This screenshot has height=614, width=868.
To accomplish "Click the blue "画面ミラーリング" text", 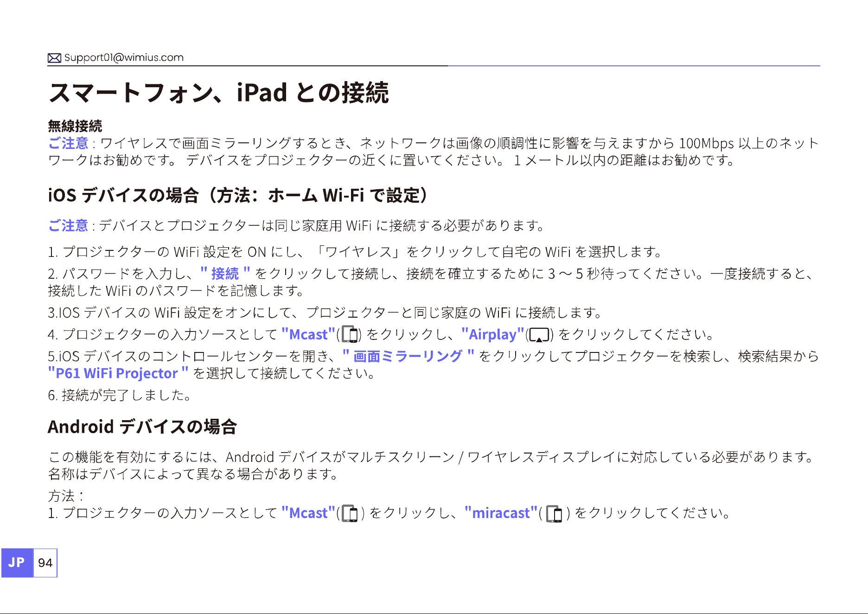I will click(408, 356).
